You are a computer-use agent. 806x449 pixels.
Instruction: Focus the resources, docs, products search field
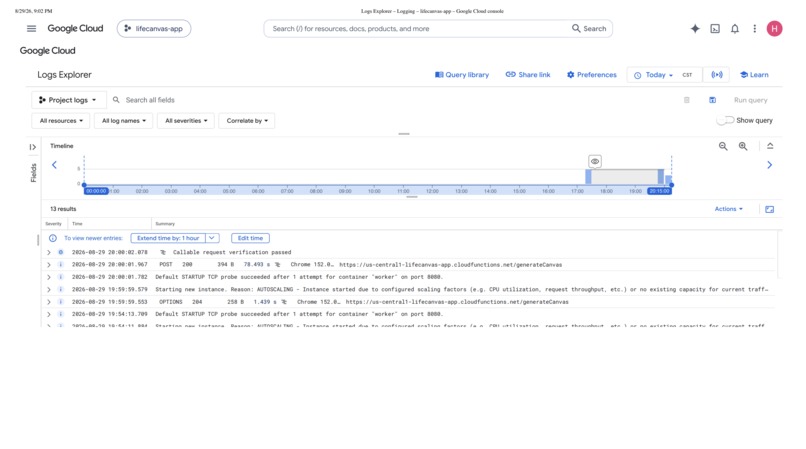pyautogui.click(x=416, y=29)
